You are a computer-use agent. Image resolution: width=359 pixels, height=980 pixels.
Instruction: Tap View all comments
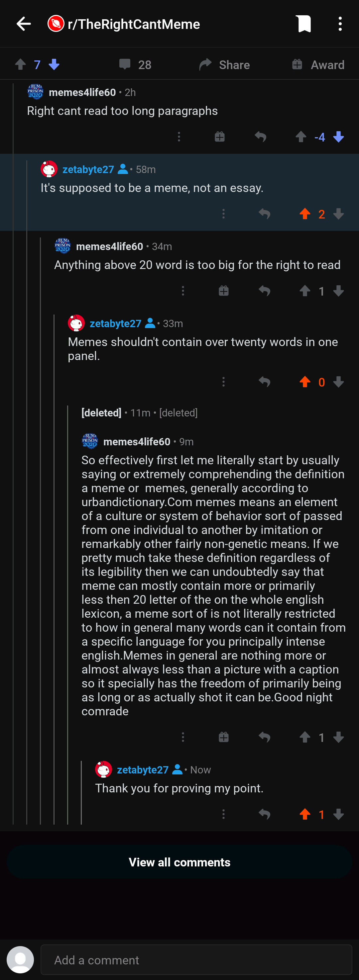[179, 862]
